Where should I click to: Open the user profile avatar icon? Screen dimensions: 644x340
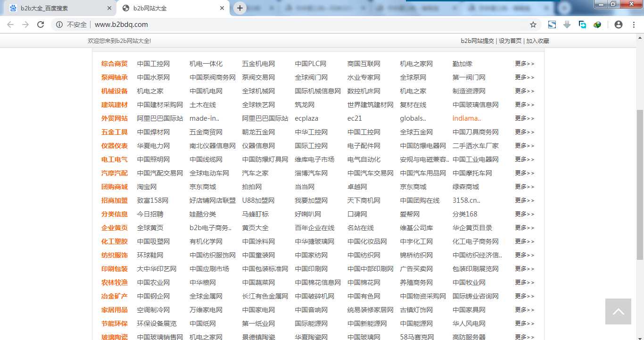[x=619, y=25]
